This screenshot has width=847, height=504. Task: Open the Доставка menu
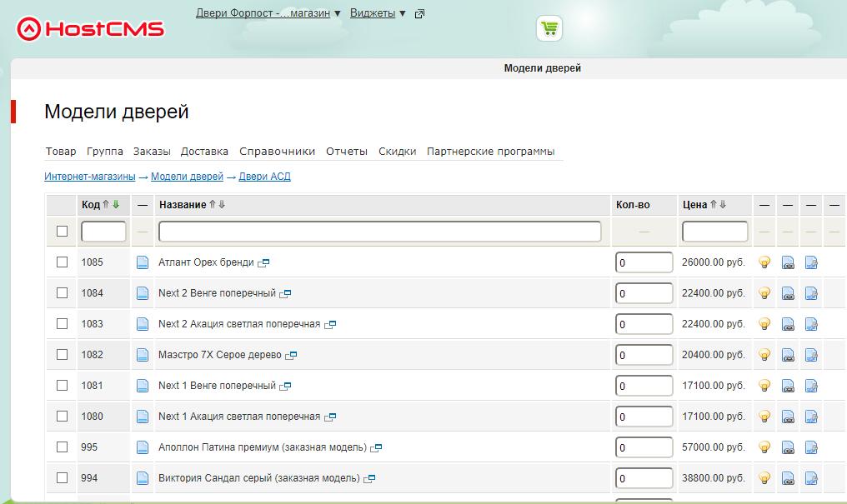click(x=204, y=152)
